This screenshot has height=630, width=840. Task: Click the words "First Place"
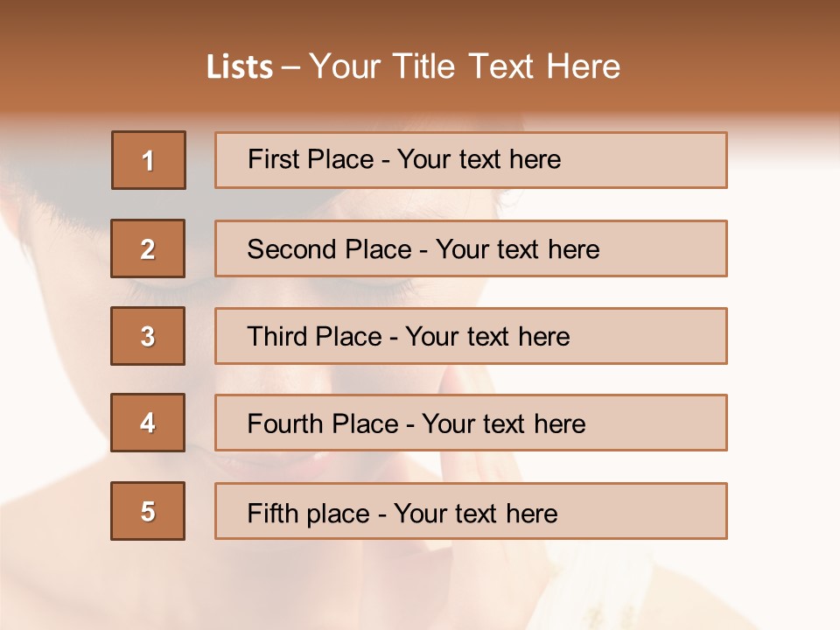click(311, 159)
